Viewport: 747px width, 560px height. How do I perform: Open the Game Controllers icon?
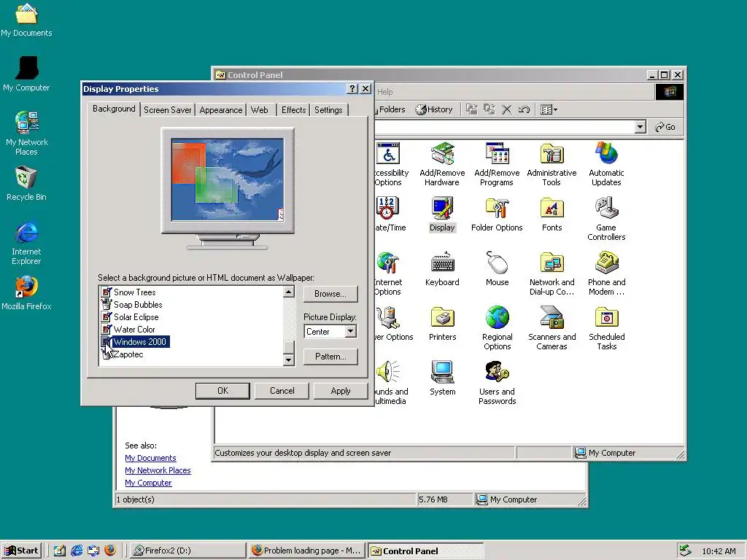[606, 219]
